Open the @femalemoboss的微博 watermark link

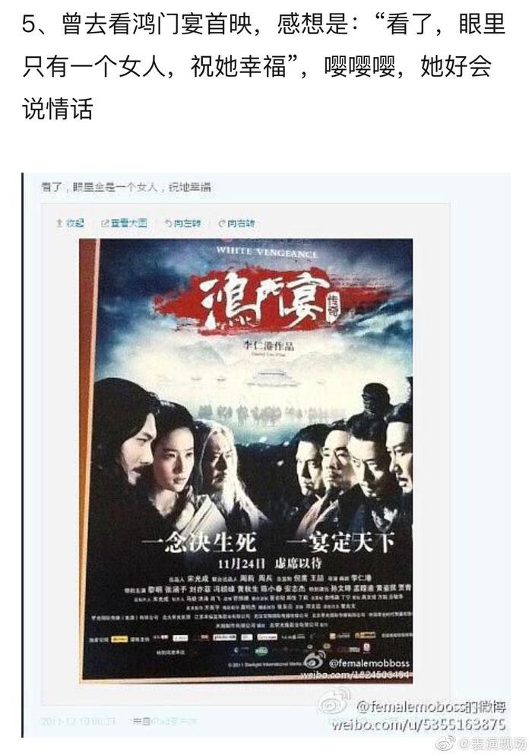[431, 707]
